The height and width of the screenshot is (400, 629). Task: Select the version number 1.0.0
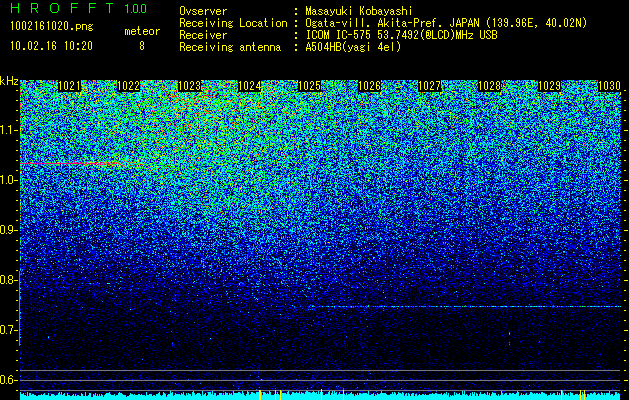[135, 8]
